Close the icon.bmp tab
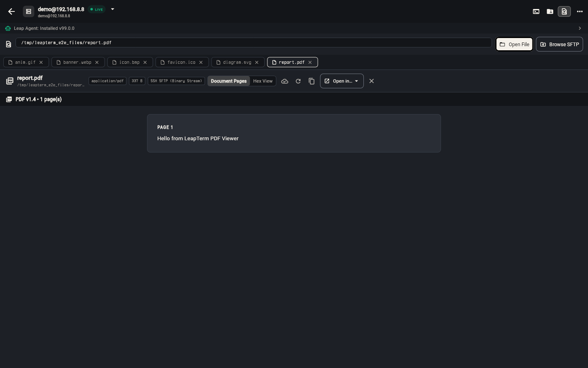Image resolution: width=588 pixels, height=368 pixels. pyautogui.click(x=145, y=62)
